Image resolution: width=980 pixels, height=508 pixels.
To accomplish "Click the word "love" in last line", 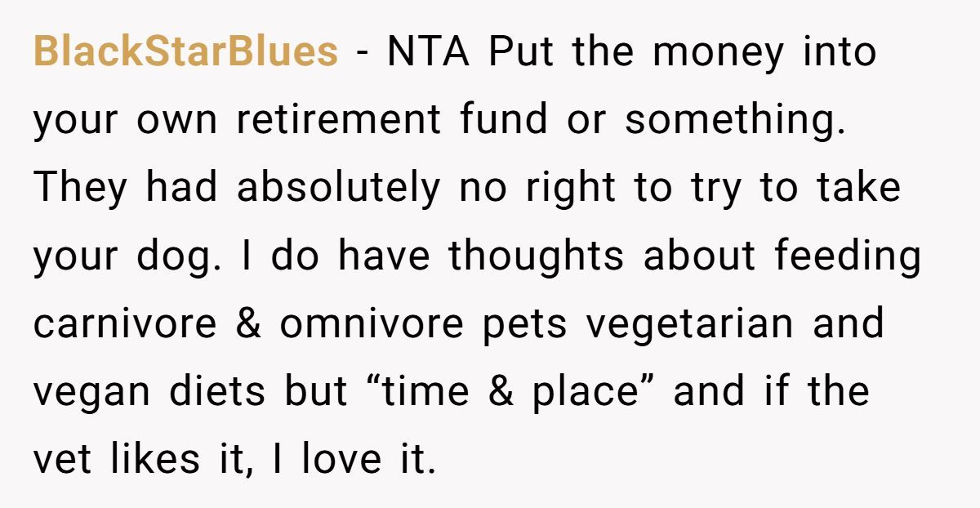I will 341,460.
